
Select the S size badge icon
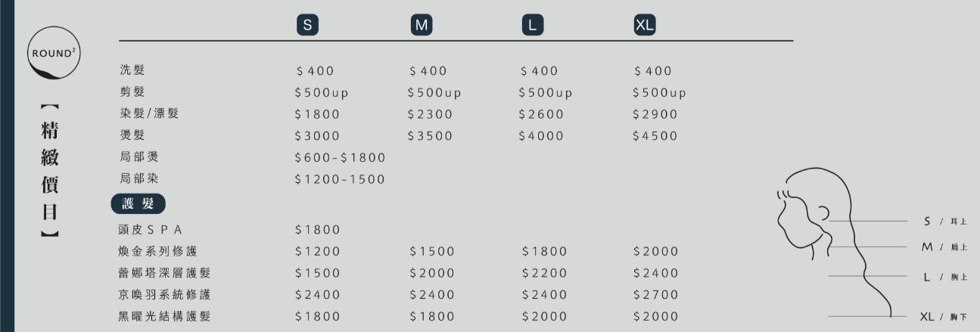(306, 25)
